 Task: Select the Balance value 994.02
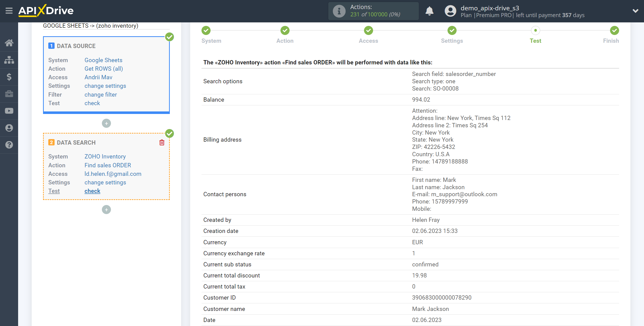click(421, 100)
